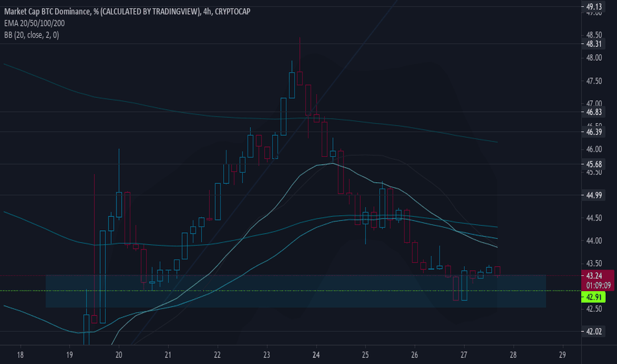Click date 25 on the time axis
This screenshot has width=617, height=364.
365,355
